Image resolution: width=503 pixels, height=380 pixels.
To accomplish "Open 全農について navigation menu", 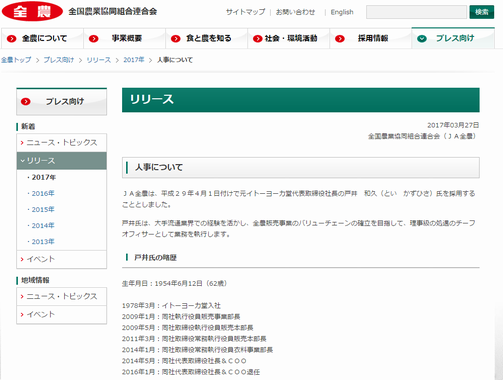I will pyautogui.click(x=42, y=38).
